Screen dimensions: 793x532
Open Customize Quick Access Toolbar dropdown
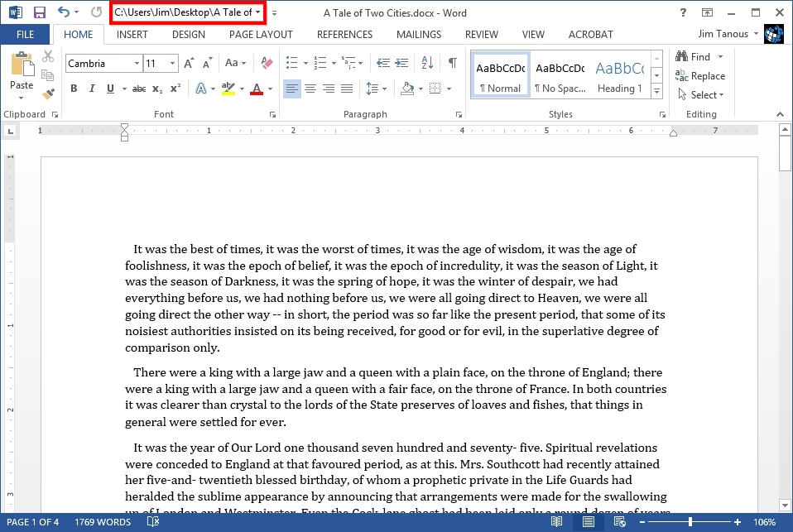[274, 13]
